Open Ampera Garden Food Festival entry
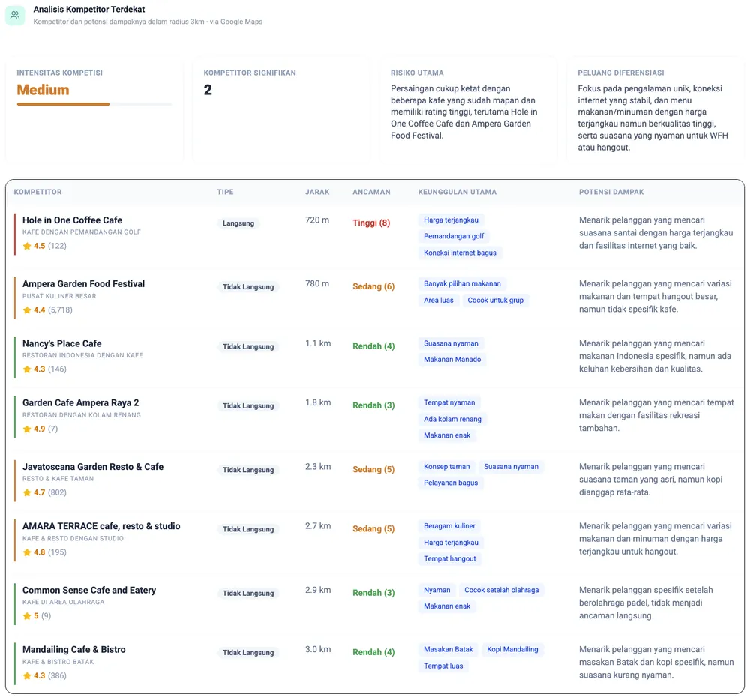The width and height of the screenshot is (750, 700). [84, 284]
